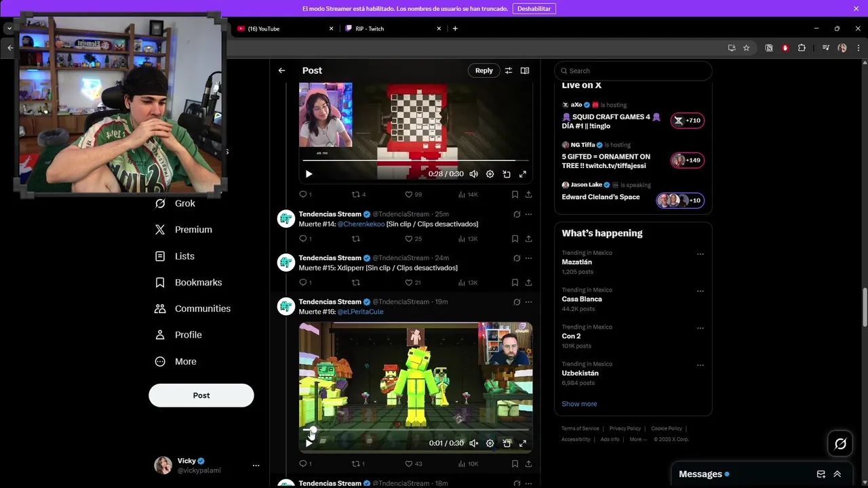Open a new browser tab

[455, 28]
